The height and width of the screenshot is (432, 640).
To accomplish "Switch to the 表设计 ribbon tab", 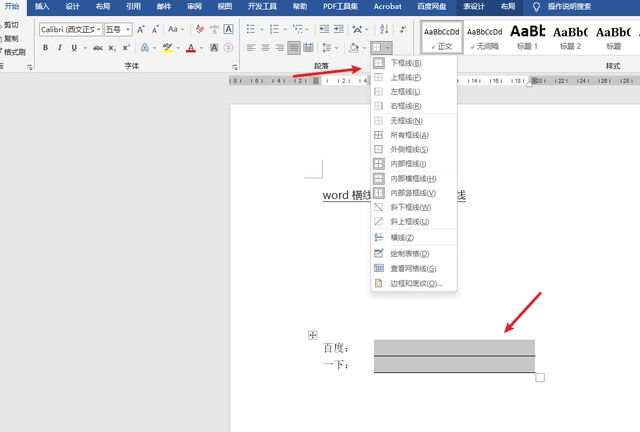I will pos(474,7).
